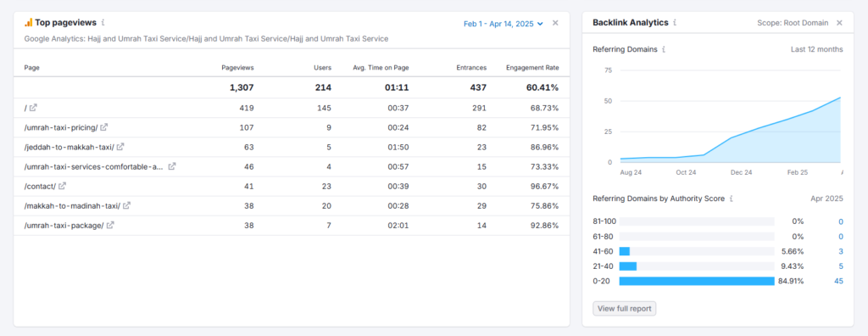Screen dimensions: 868x336
Task: Show info for Referring Domains by Authority Score
Action: [x=732, y=199]
